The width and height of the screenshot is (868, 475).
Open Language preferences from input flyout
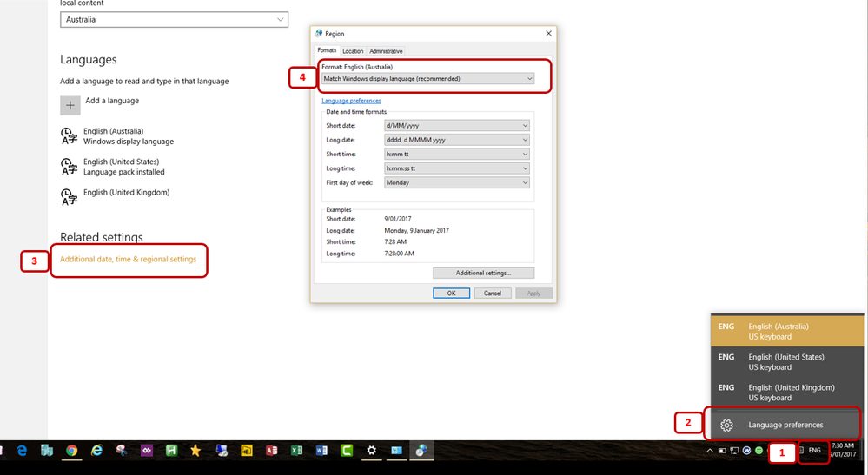[x=787, y=425]
